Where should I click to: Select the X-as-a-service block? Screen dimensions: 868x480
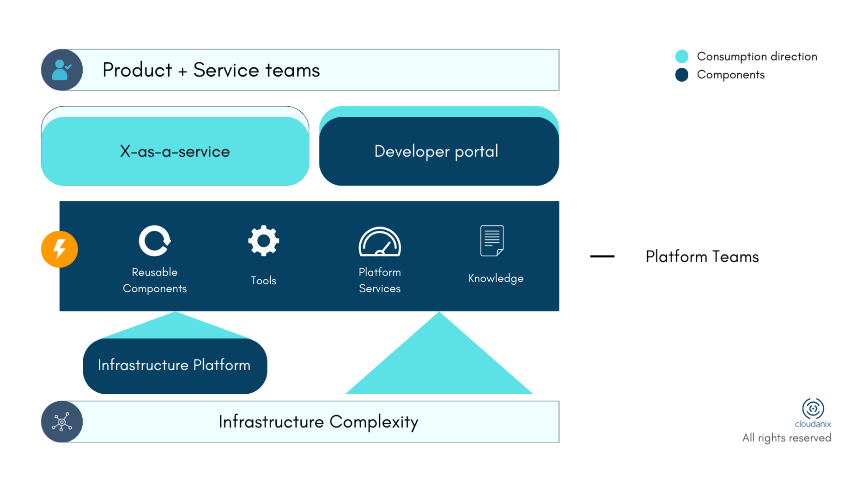pyautogui.click(x=175, y=151)
